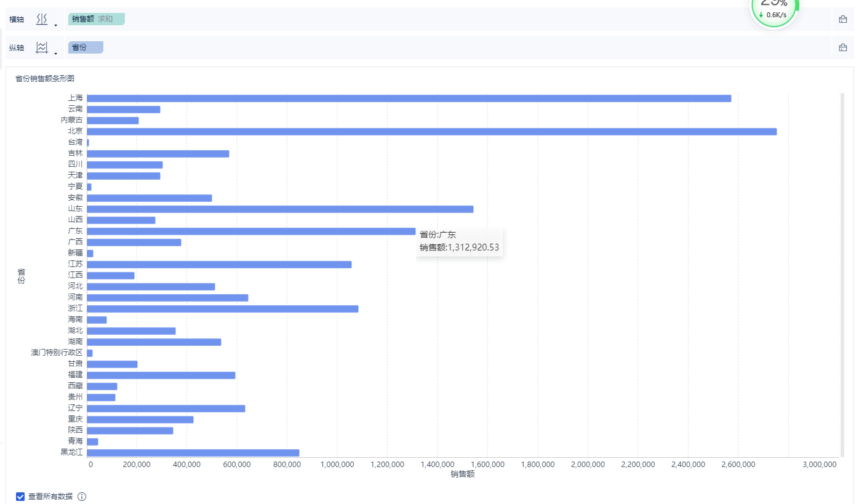Click the 北京 bar in the chart
Viewport: 859px width, 504px height.
(x=431, y=132)
